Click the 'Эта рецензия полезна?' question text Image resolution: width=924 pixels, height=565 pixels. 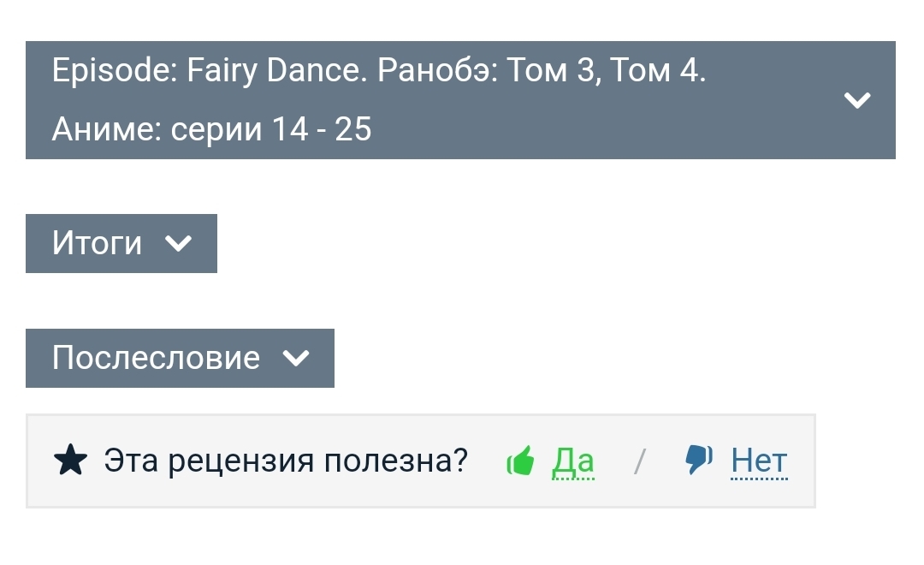(286, 461)
